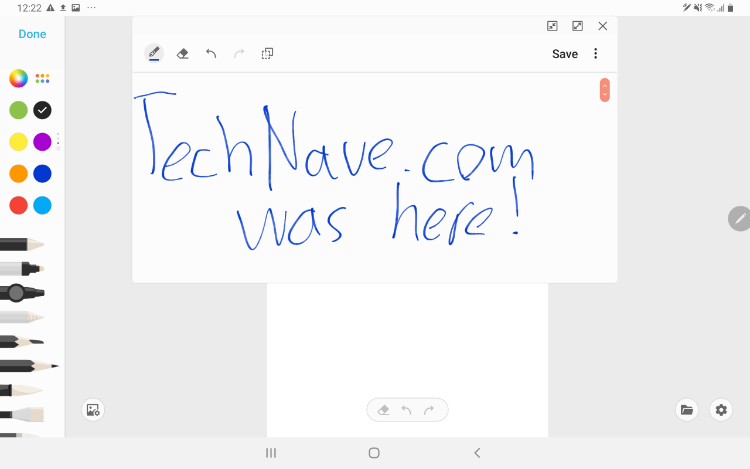
Task: Redo the stroke in note toolbar
Action: pyautogui.click(x=239, y=53)
